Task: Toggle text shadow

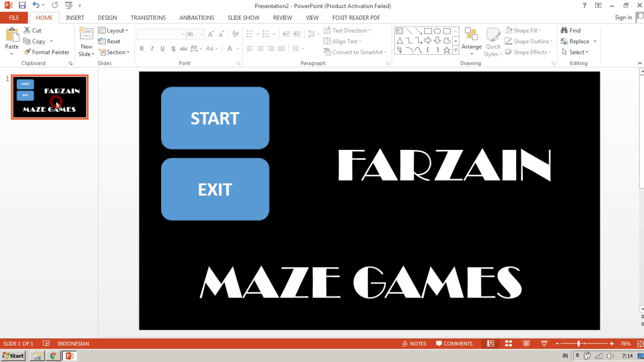Action: click(173, 49)
